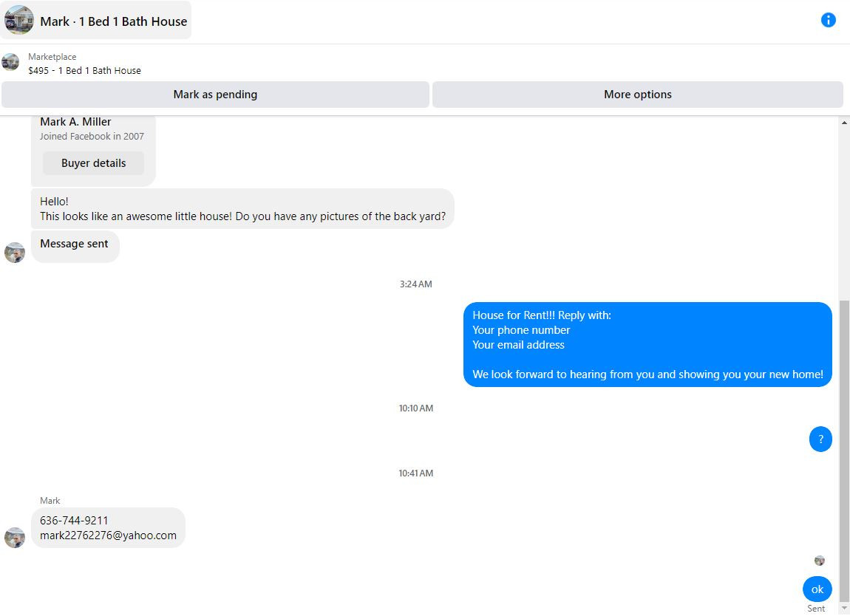Select the question mark message bubble

(x=820, y=439)
